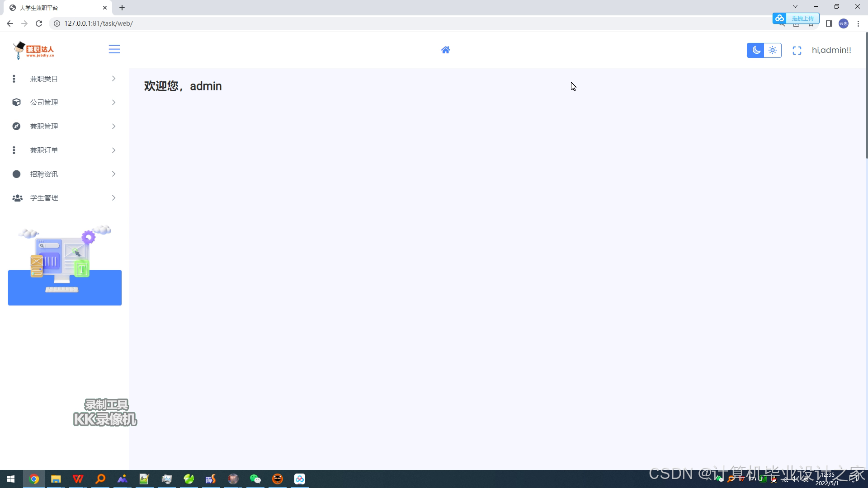This screenshot has height=488, width=868.
Task: Click the 兼职达人 logo
Action: point(34,50)
